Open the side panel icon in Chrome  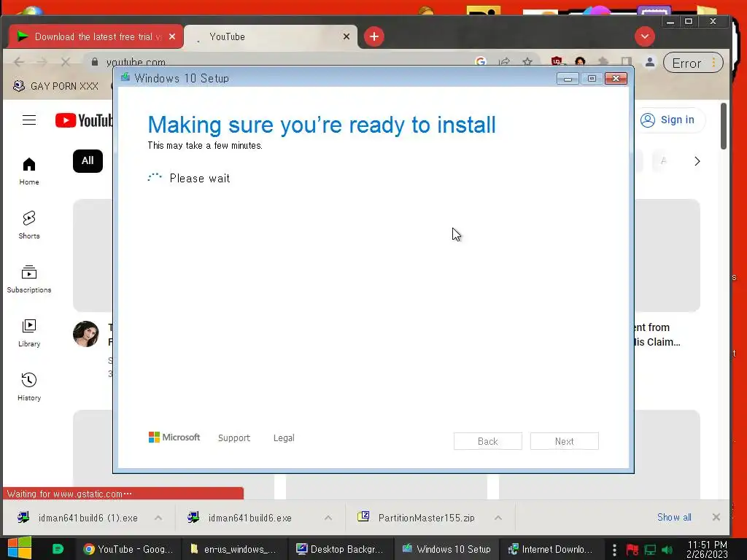pos(627,62)
